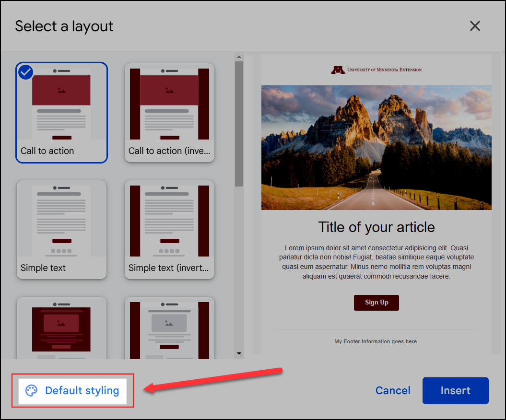This screenshot has height=420, width=506.
Task: Choose the Call to action (inverted) layout
Action: [x=169, y=113]
